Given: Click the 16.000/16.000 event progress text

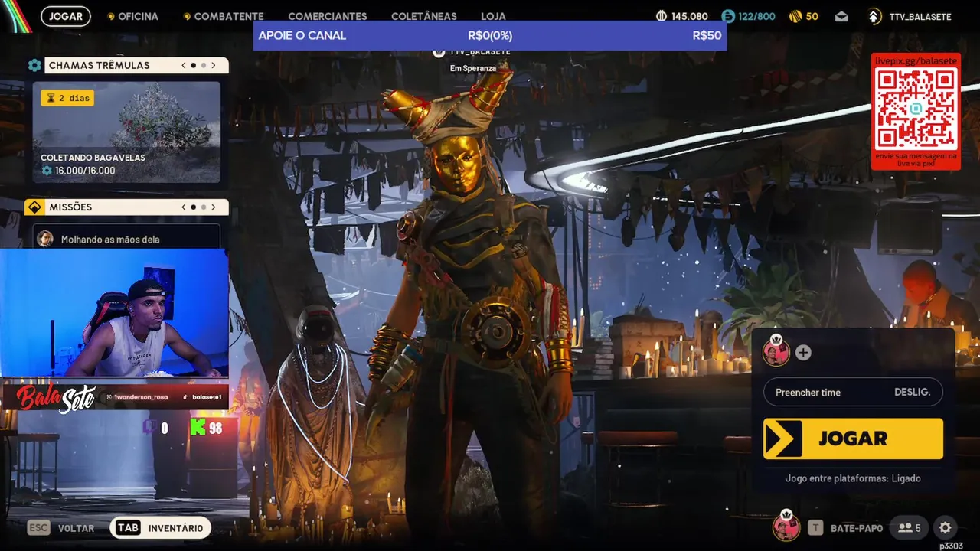Looking at the screenshot, I should click(85, 171).
